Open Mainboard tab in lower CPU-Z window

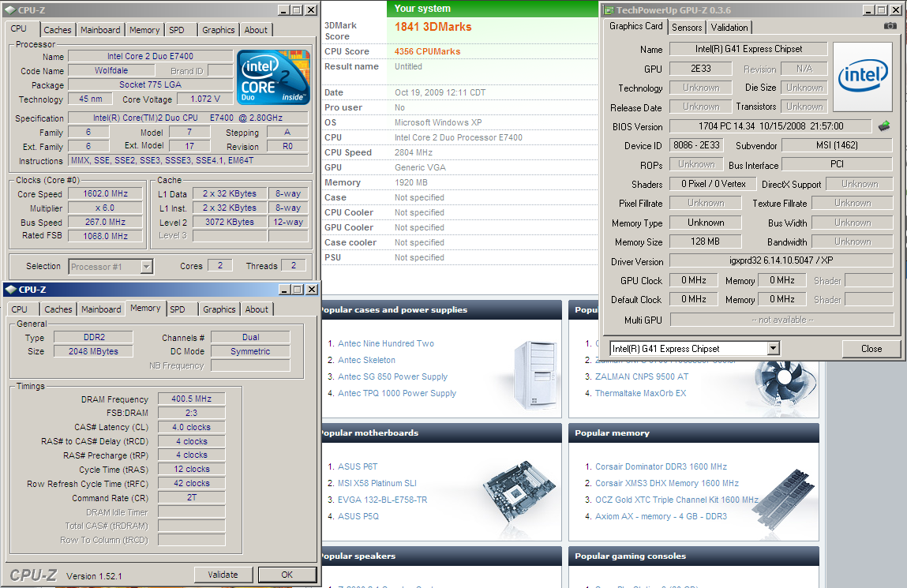tap(101, 309)
